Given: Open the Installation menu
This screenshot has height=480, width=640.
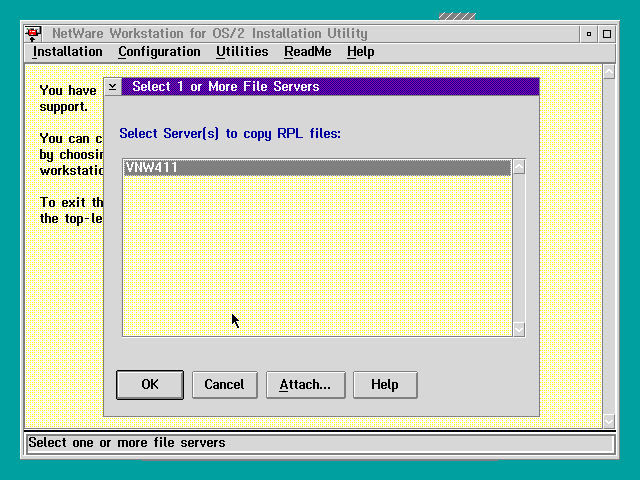Looking at the screenshot, I should 67,52.
